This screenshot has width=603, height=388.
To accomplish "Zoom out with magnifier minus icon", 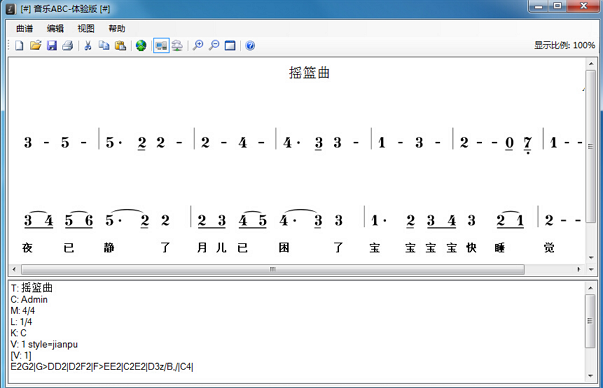I will point(214,45).
